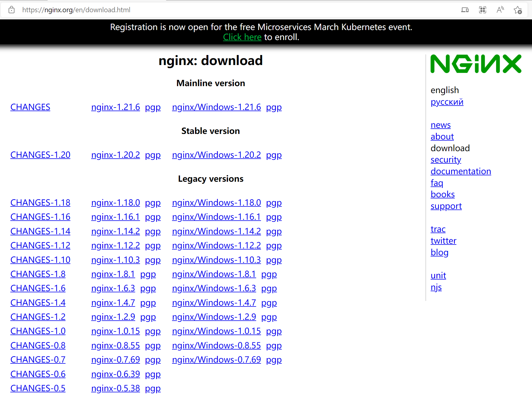The width and height of the screenshot is (532, 399).
Task: Go to the support page
Action: tap(446, 206)
